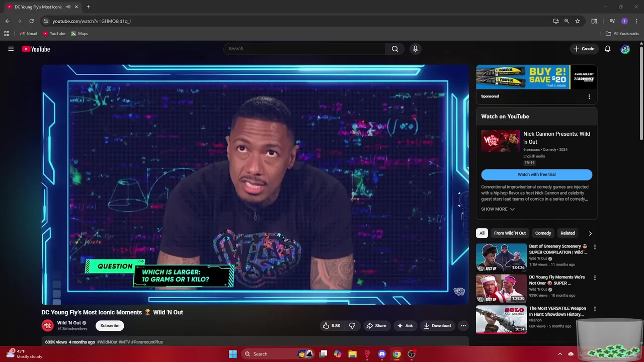Open Wild 'N Out channel name link
Screen dimensions: 644x362
pos(69,323)
